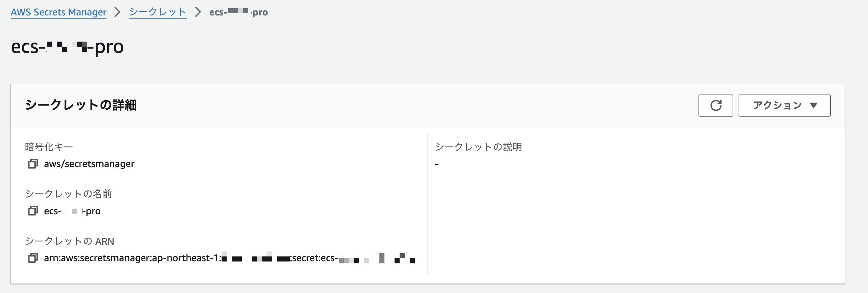Image resolution: width=868 pixels, height=293 pixels.
Task: Click the 暗号化キー label
Action: click(49, 147)
